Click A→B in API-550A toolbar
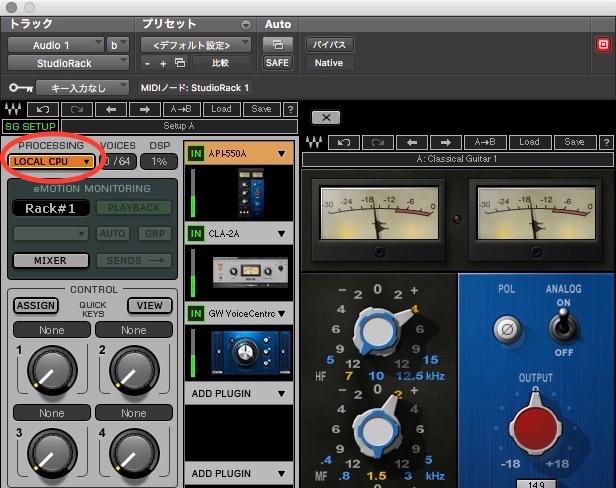The width and height of the screenshot is (616, 488). point(485,142)
